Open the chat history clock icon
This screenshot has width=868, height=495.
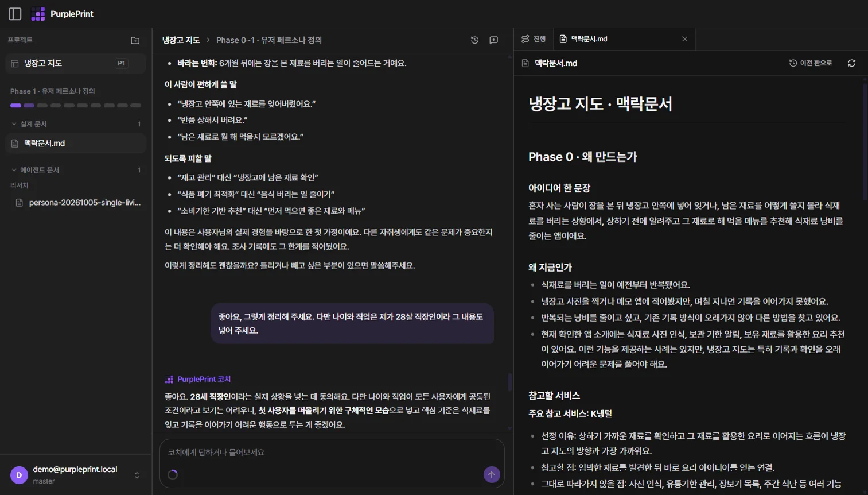pos(474,40)
